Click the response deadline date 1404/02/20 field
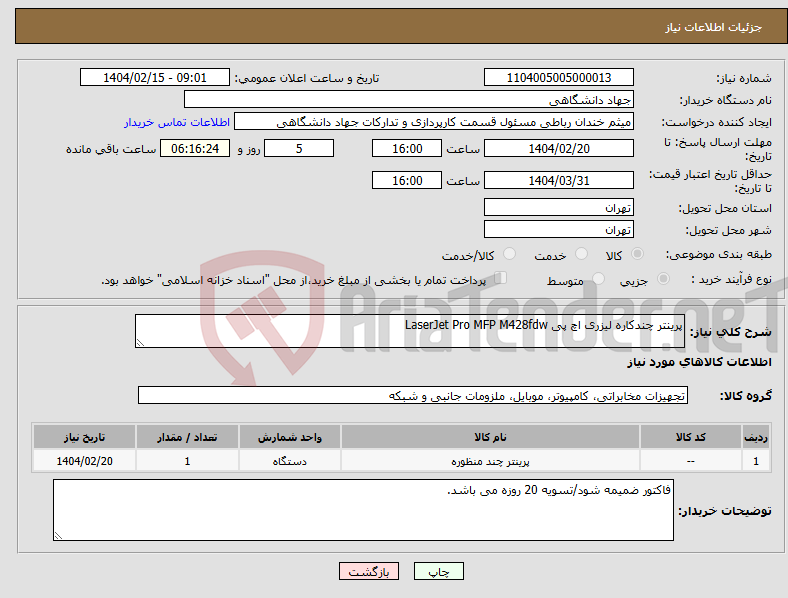The width and height of the screenshot is (788, 598). (x=559, y=149)
